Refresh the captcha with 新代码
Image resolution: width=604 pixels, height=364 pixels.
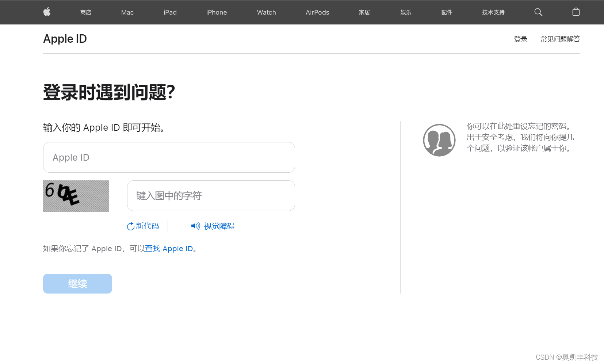143,226
